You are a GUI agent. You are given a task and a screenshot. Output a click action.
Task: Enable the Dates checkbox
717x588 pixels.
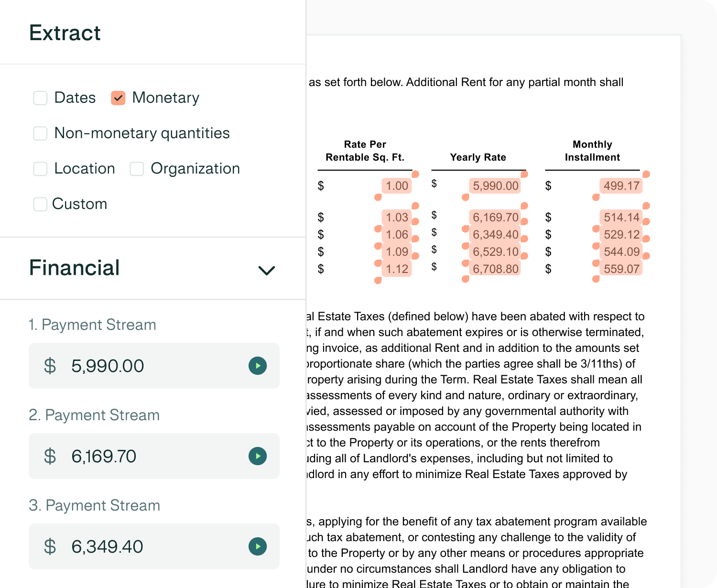40,98
